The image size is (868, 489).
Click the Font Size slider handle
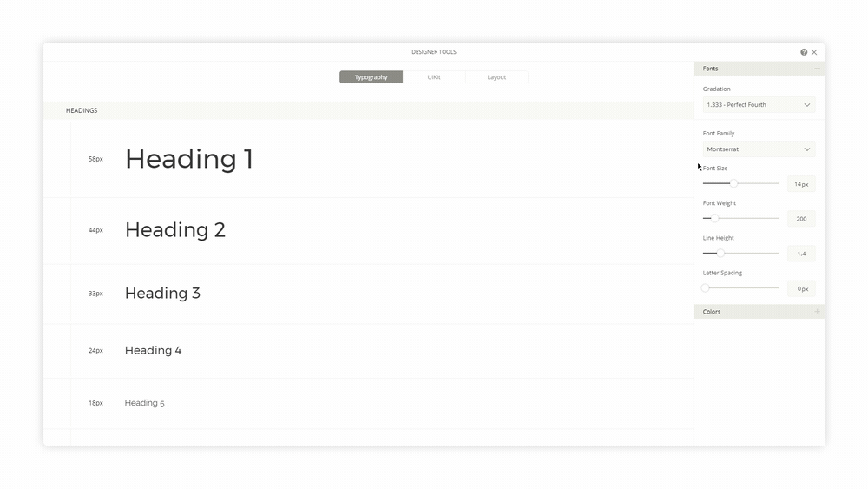click(x=733, y=184)
